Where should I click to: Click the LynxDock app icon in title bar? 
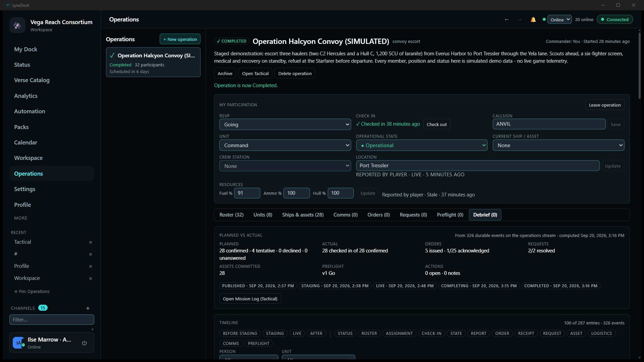tap(8, 5)
